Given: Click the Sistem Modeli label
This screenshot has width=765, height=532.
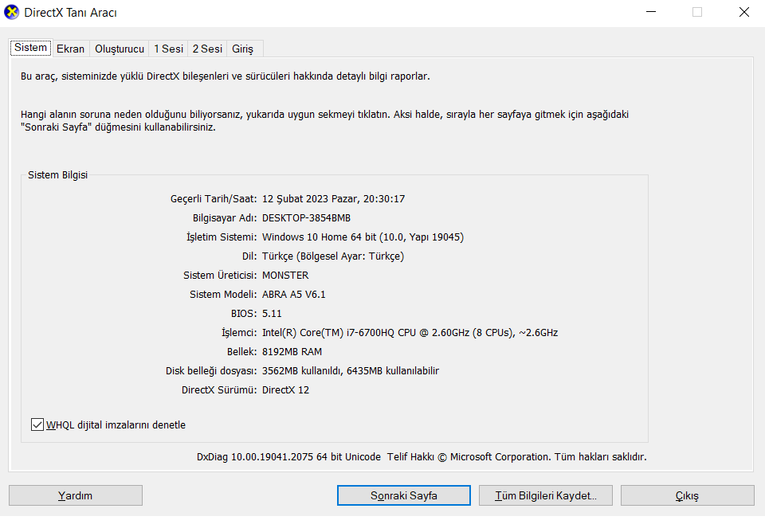Looking at the screenshot, I should pos(223,295).
